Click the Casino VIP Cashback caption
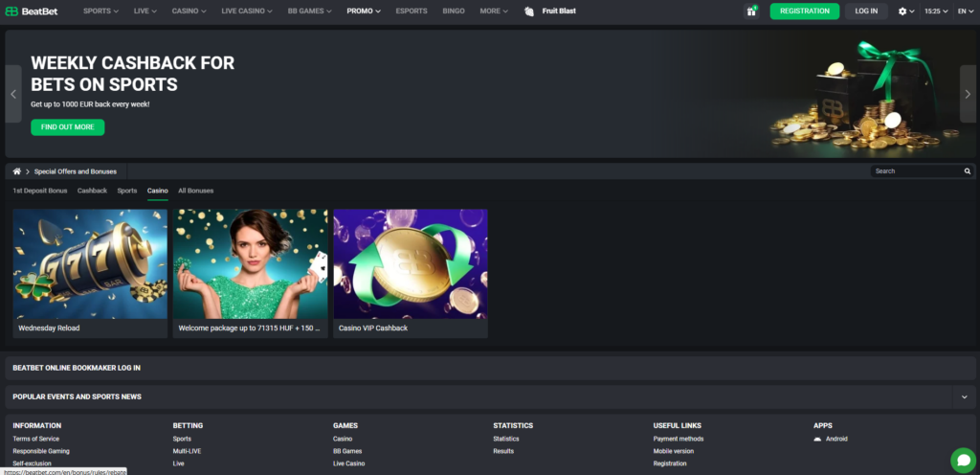 (373, 328)
